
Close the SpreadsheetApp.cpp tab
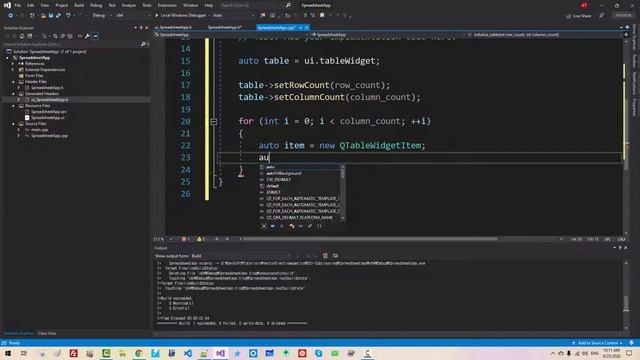tap(307, 27)
